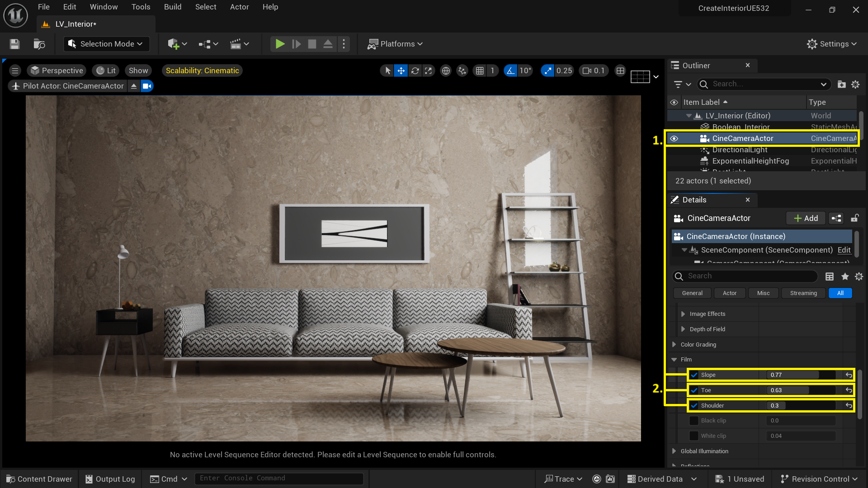
Task: Toggle CineCameraActor visibility eye
Action: coord(674,138)
